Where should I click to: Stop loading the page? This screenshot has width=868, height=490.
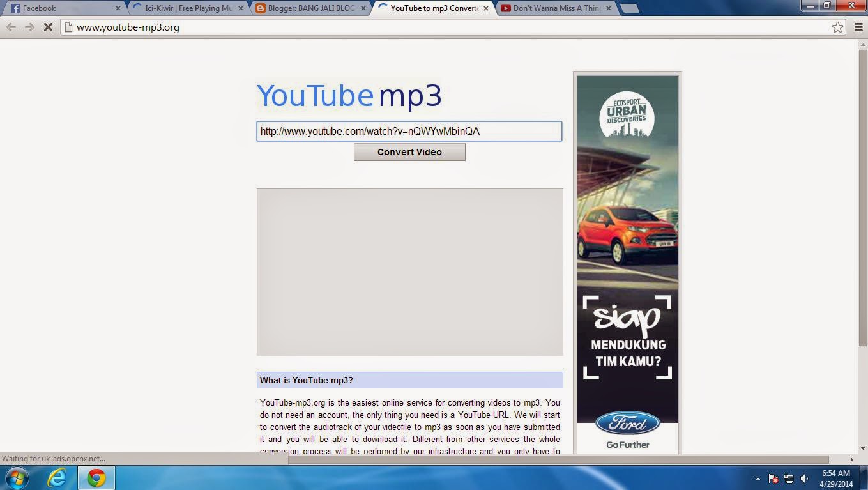[48, 27]
